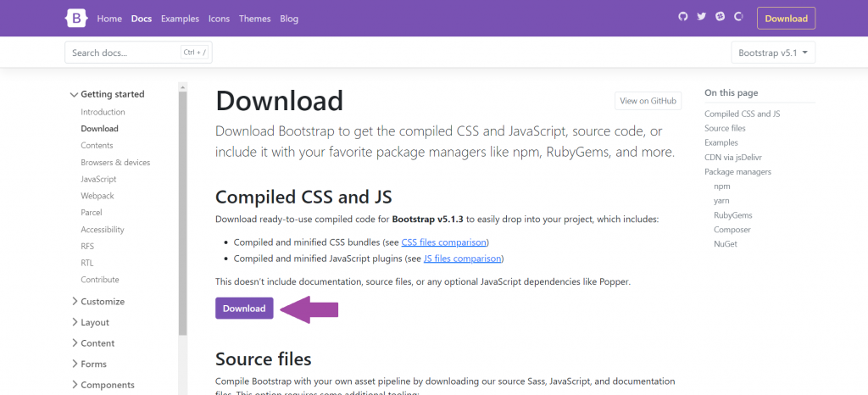Click the Source files heading
The width and height of the screenshot is (868, 395).
click(264, 359)
